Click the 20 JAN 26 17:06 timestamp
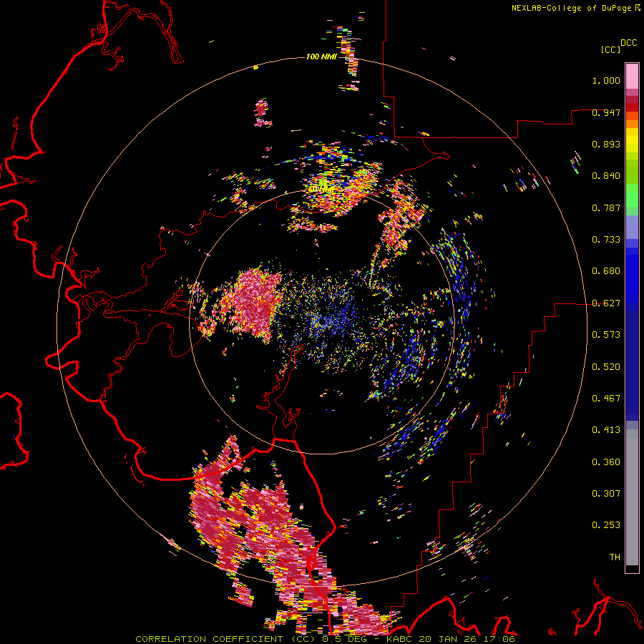The height and width of the screenshot is (644, 644). pyautogui.click(x=467, y=639)
